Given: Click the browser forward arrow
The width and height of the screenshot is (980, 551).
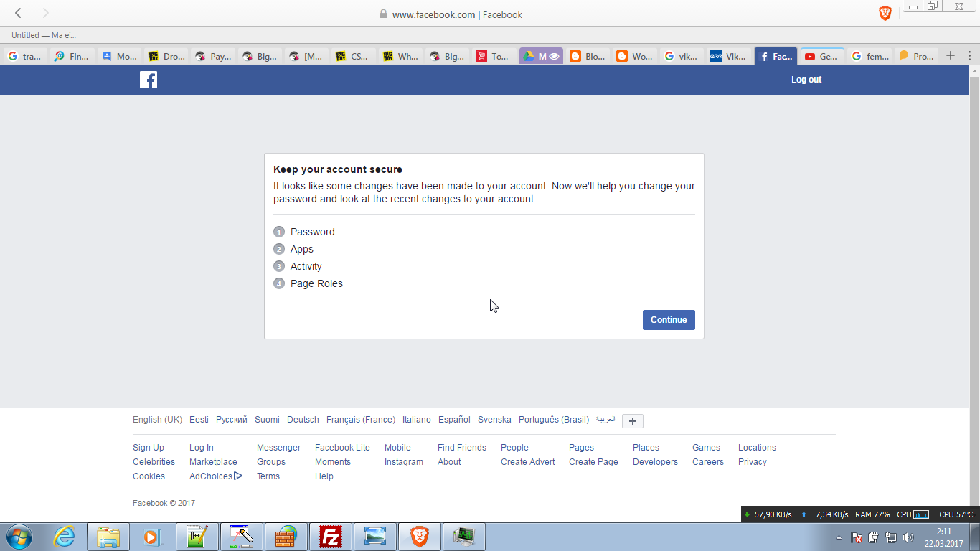Looking at the screenshot, I should click(x=46, y=13).
